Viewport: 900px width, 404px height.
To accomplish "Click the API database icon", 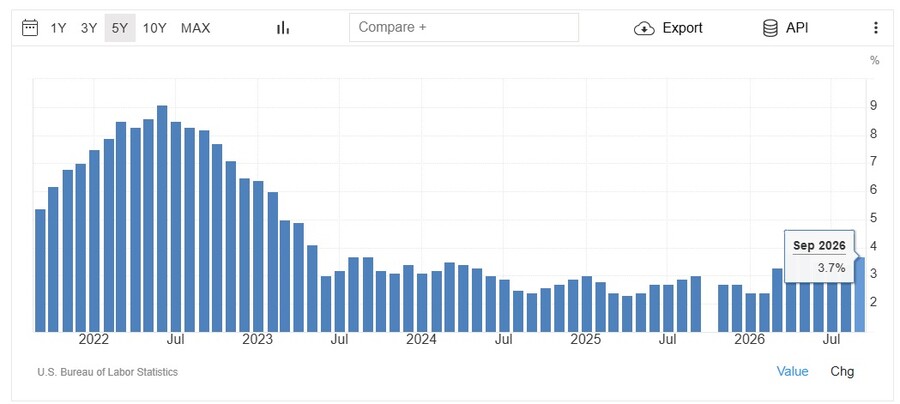I will (770, 28).
